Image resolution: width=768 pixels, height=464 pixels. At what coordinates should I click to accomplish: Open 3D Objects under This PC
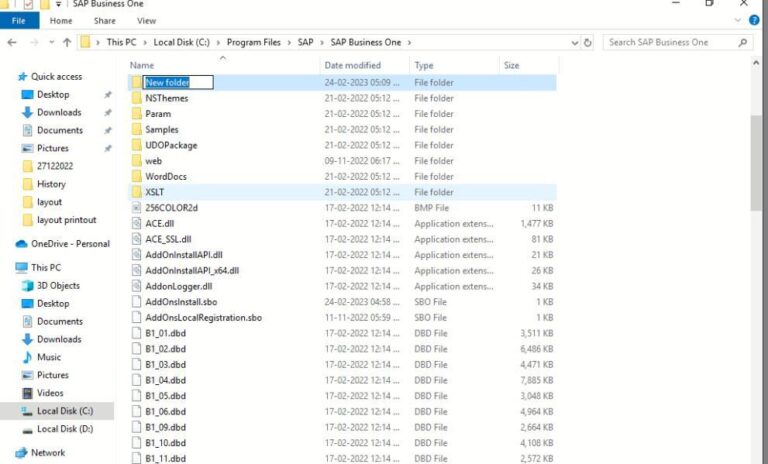coord(58,286)
